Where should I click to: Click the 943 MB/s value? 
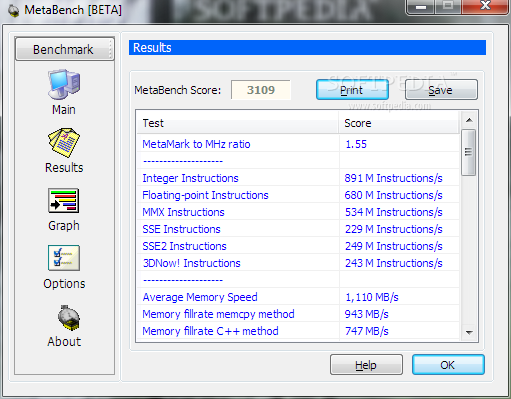[366, 314]
